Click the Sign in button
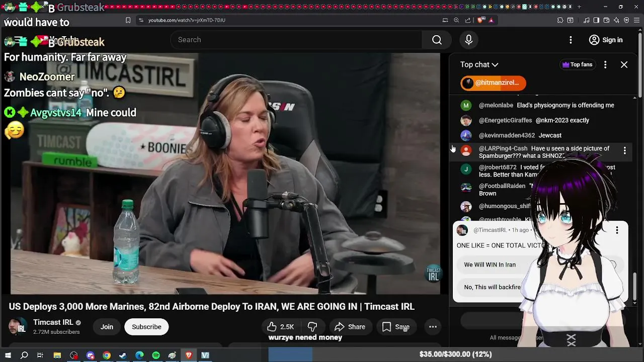 coord(606,40)
